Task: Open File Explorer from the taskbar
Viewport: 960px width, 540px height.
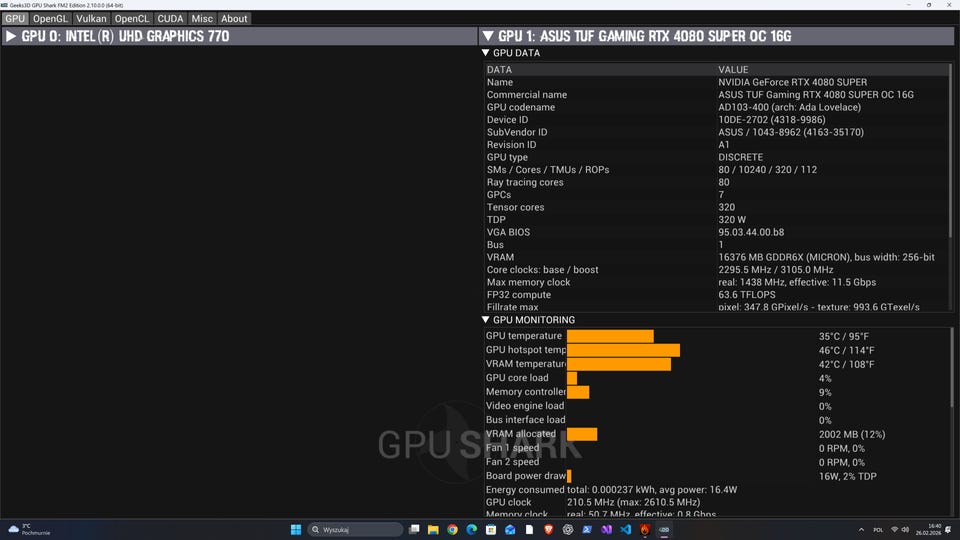Action: [433, 530]
